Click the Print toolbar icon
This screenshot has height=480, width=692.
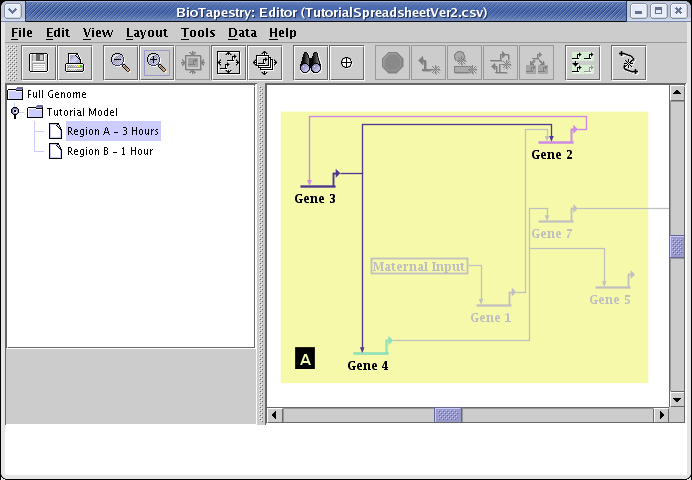tap(74, 63)
